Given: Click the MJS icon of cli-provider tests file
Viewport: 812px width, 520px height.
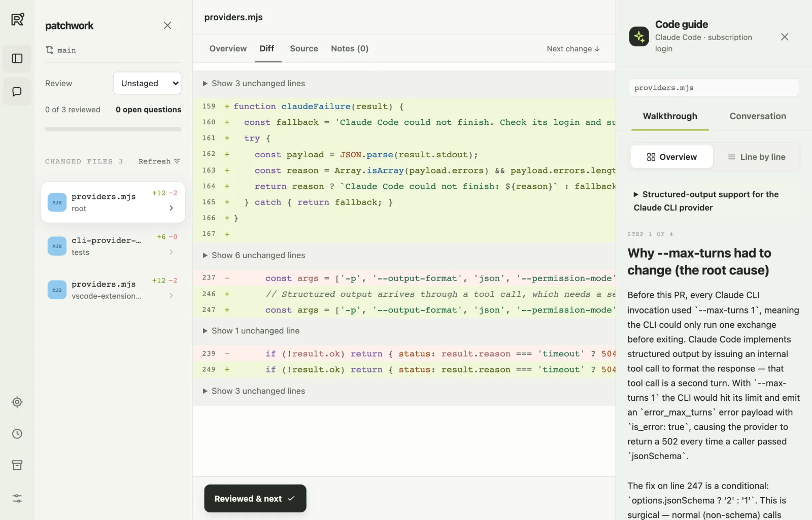Looking at the screenshot, I should click(x=57, y=246).
